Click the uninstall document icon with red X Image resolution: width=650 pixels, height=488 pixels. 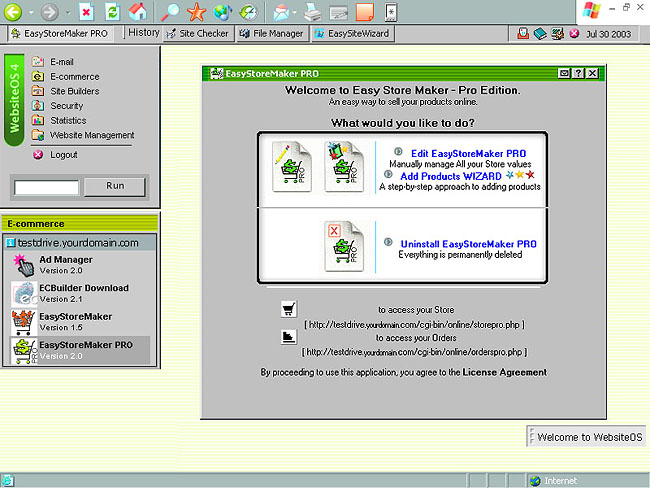point(344,246)
